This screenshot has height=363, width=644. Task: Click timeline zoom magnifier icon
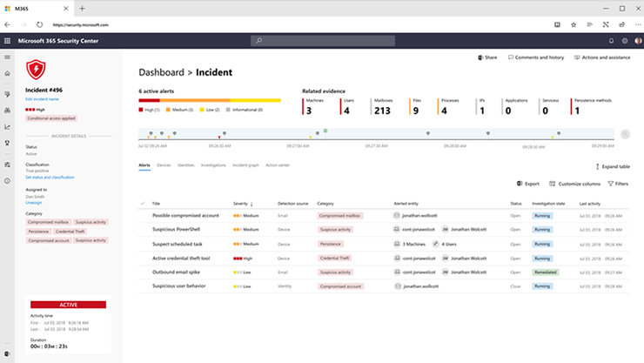point(624,134)
